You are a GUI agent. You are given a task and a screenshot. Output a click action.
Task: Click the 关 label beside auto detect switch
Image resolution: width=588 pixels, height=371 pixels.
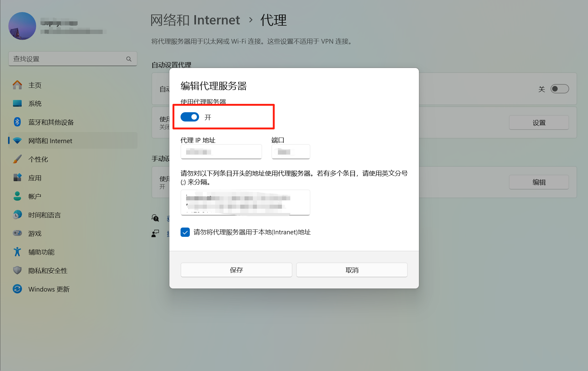(x=542, y=89)
